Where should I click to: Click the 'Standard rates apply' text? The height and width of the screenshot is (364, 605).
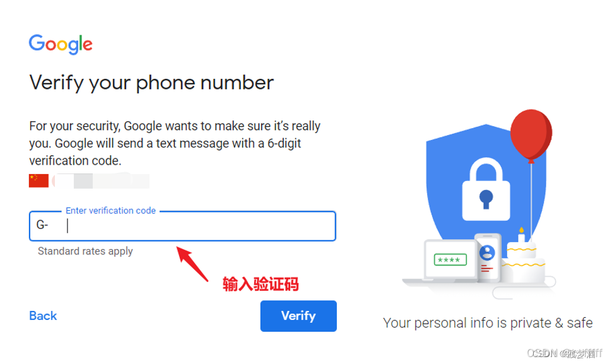(85, 251)
